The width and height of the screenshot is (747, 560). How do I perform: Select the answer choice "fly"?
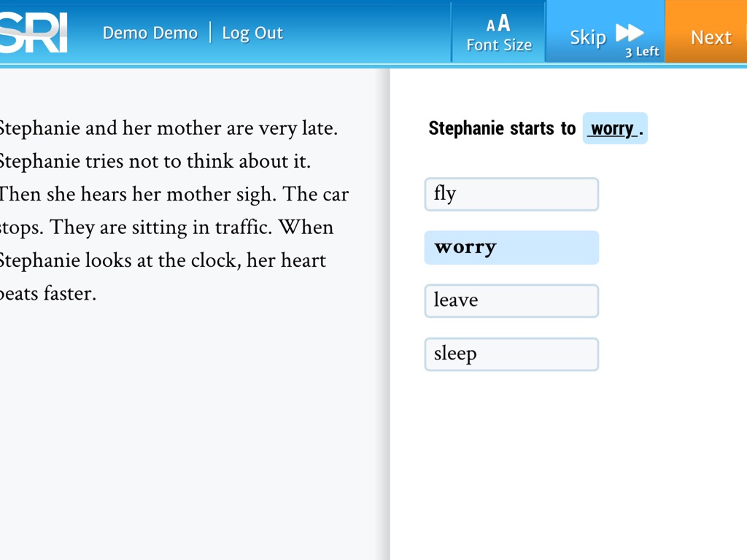511,195
